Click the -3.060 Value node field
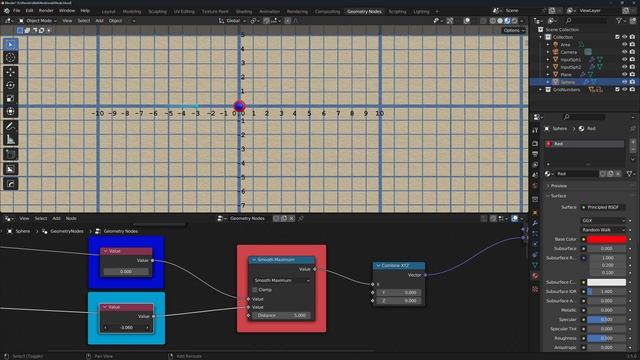640x360 pixels. tap(127, 328)
